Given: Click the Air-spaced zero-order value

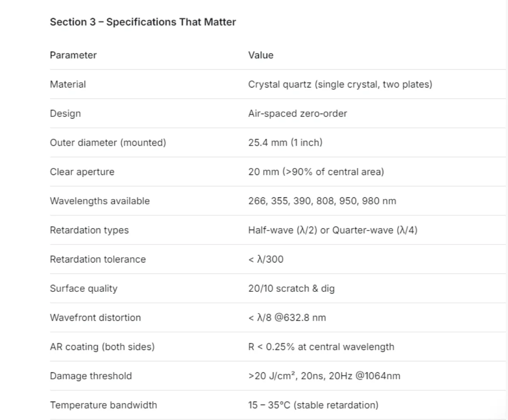Looking at the screenshot, I should (297, 114).
